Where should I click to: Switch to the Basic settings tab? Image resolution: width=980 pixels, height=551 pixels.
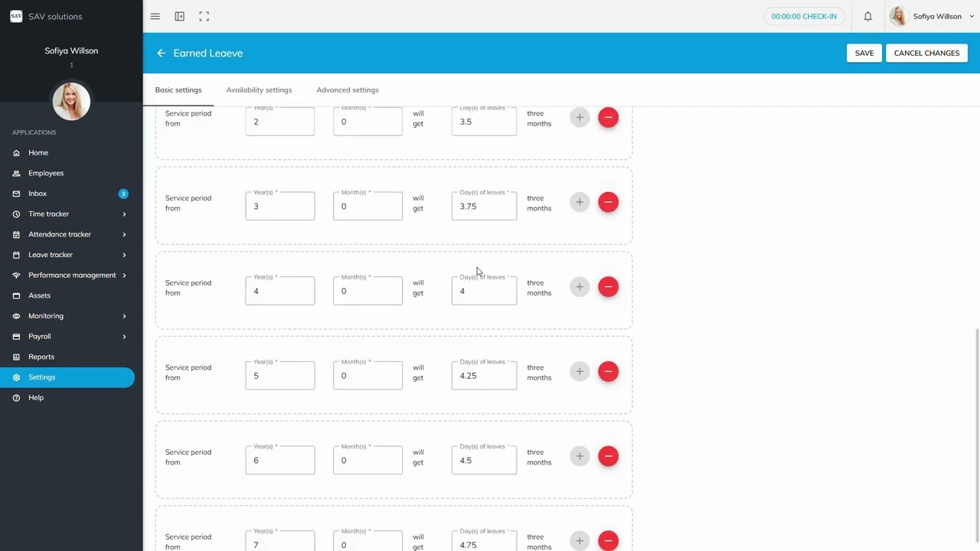coord(178,90)
